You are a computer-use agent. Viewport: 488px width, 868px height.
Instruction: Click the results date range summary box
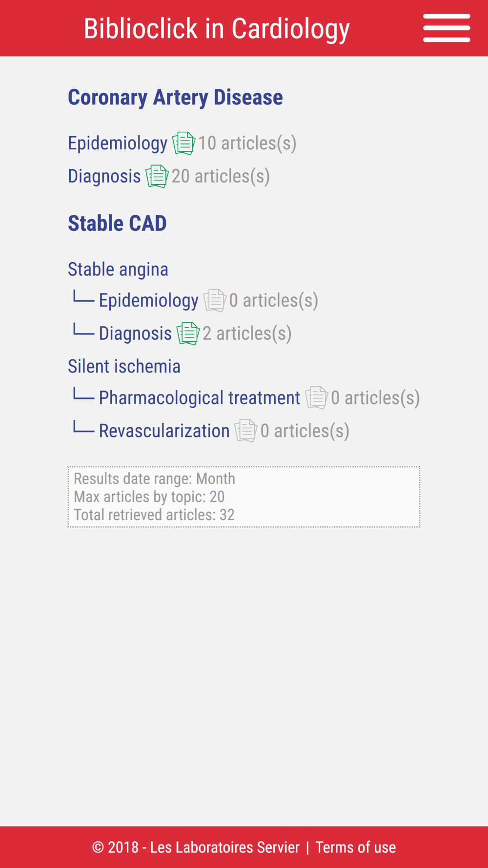[x=244, y=496]
